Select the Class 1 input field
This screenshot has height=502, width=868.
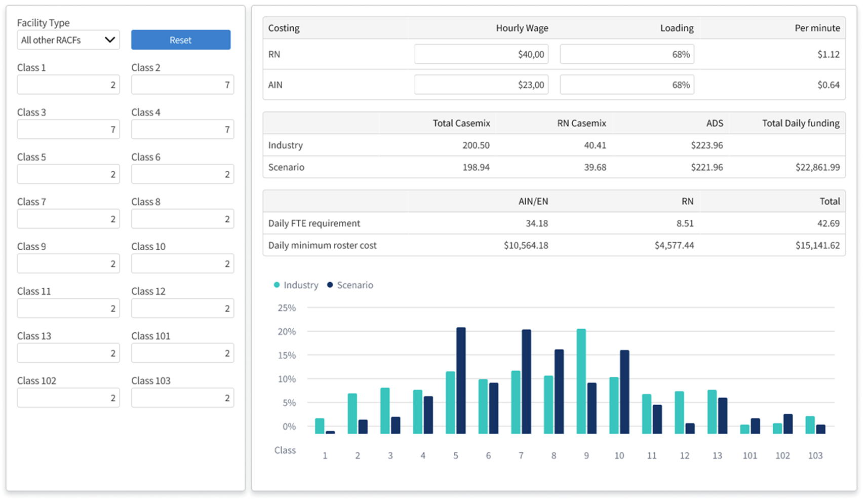(68, 85)
